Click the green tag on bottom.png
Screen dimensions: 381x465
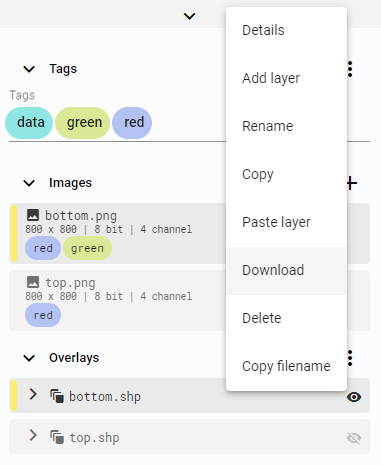pyautogui.click(x=87, y=248)
